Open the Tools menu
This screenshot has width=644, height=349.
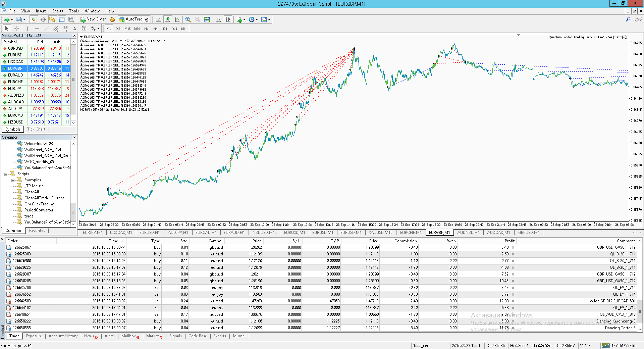click(x=74, y=11)
